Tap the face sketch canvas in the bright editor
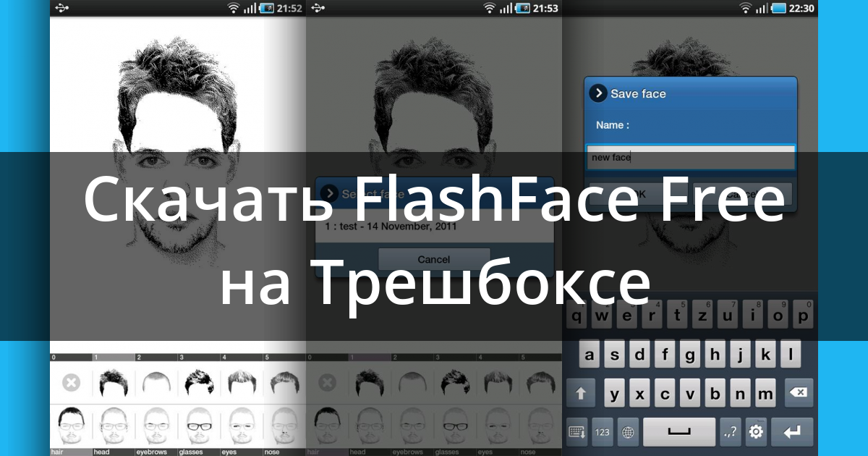Screen dimensions: 868x456 point(178,185)
